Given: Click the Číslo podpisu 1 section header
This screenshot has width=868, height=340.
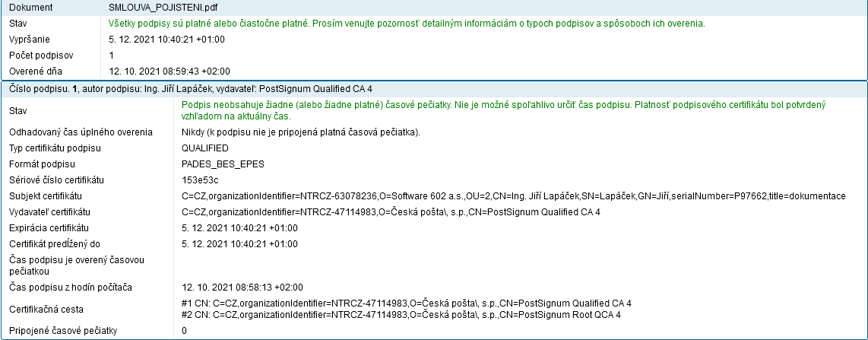Looking at the screenshot, I should click(190, 89).
